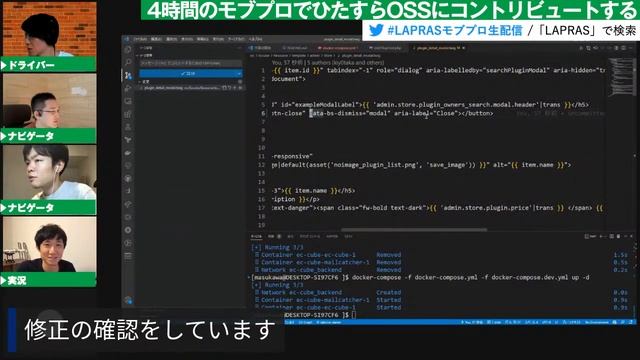640x360 pixels.
Task: Click the GitLens authors annotation line
Action: click(x=328, y=62)
